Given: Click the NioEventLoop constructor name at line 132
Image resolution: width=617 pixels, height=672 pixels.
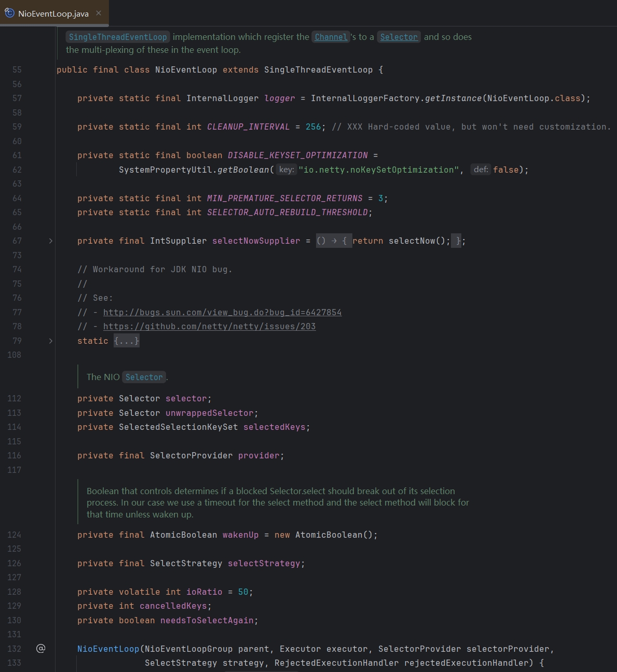Looking at the screenshot, I should (108, 649).
